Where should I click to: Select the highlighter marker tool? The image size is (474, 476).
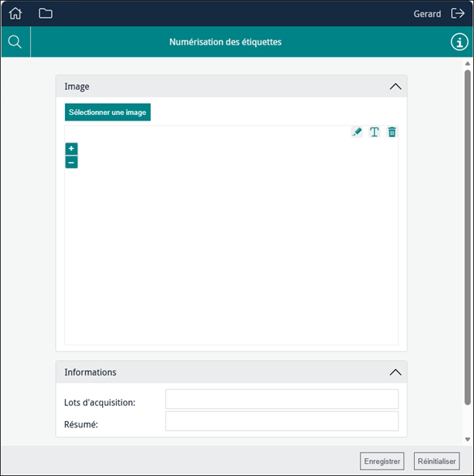pos(357,132)
